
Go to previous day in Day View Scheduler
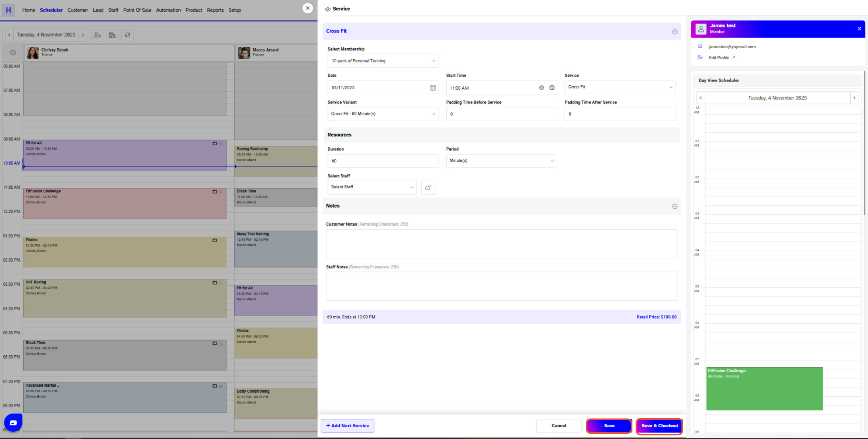point(701,98)
